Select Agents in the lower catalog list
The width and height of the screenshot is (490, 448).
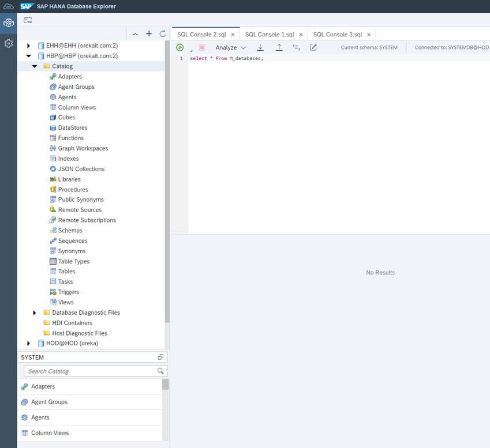coord(90,417)
